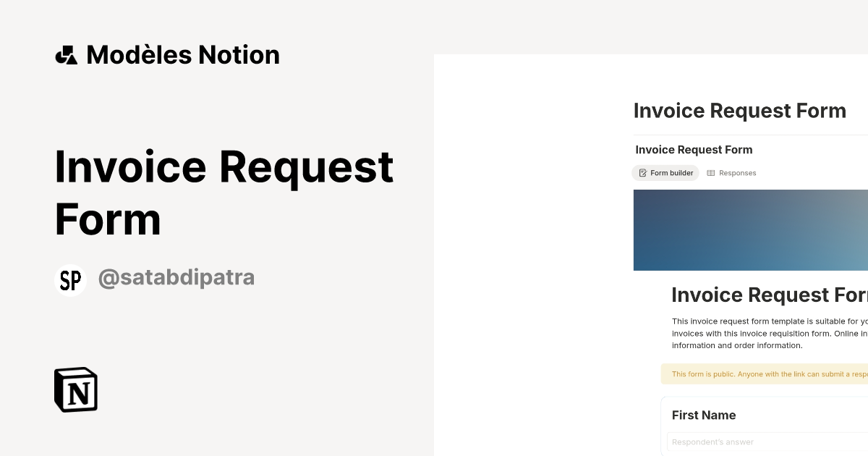The image size is (868, 456).
Task: Click the Invoice Request Form heading inside the form
Action: coord(769,295)
